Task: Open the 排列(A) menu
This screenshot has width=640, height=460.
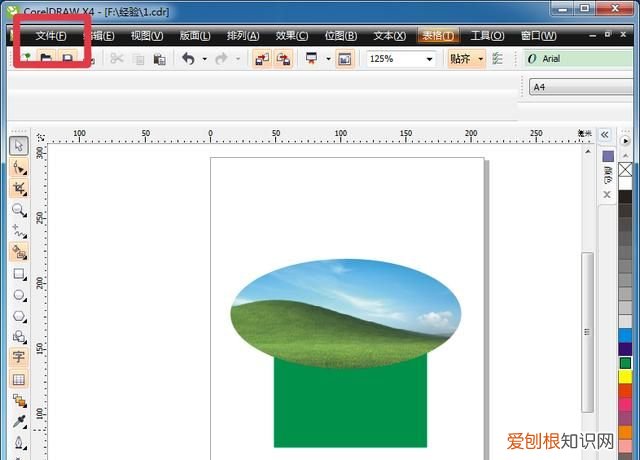Action: coord(243,36)
